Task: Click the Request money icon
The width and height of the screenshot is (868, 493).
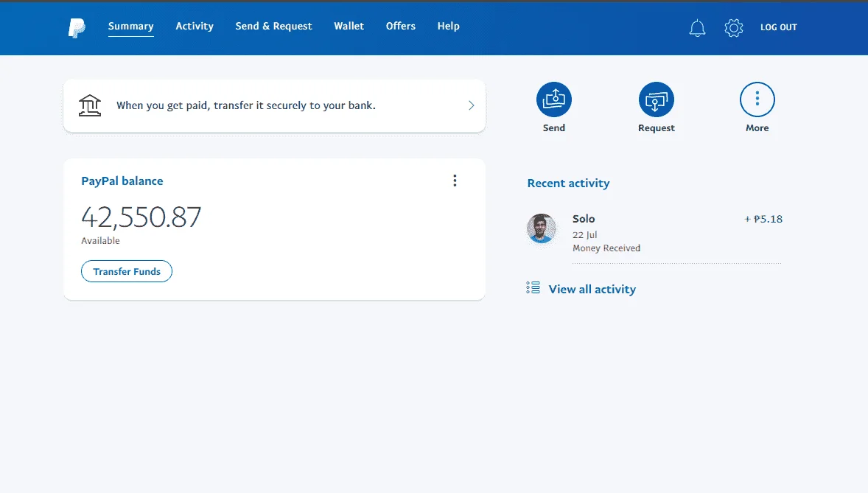Action: tap(656, 99)
